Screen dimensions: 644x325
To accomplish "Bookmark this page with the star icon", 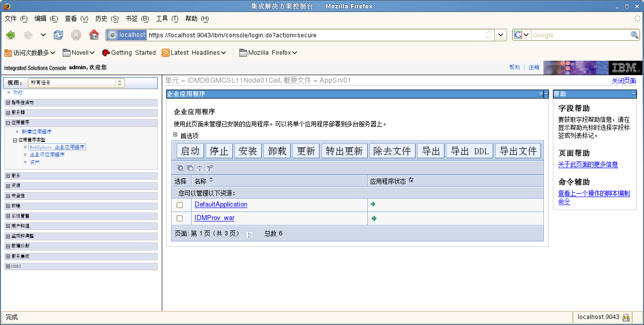I will pos(489,35).
